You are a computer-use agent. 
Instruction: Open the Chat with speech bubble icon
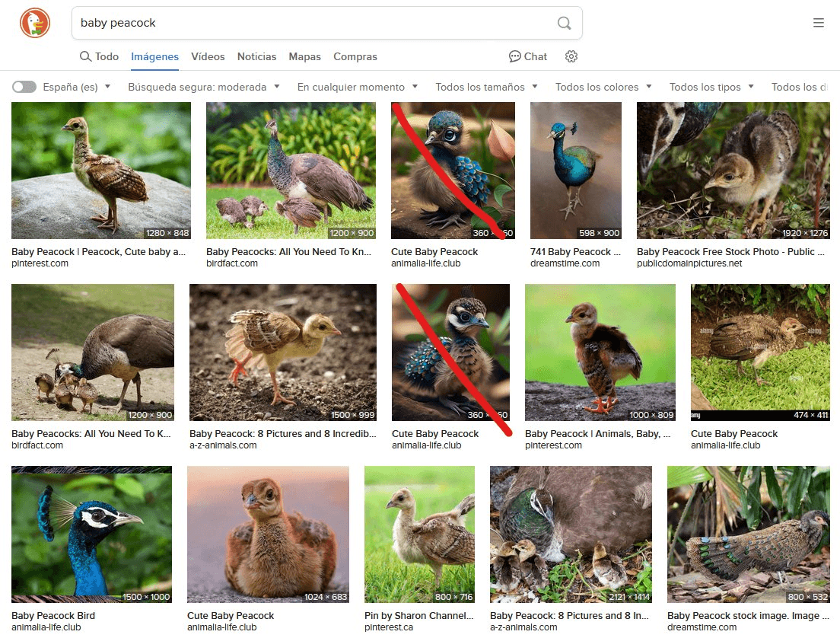pos(528,56)
